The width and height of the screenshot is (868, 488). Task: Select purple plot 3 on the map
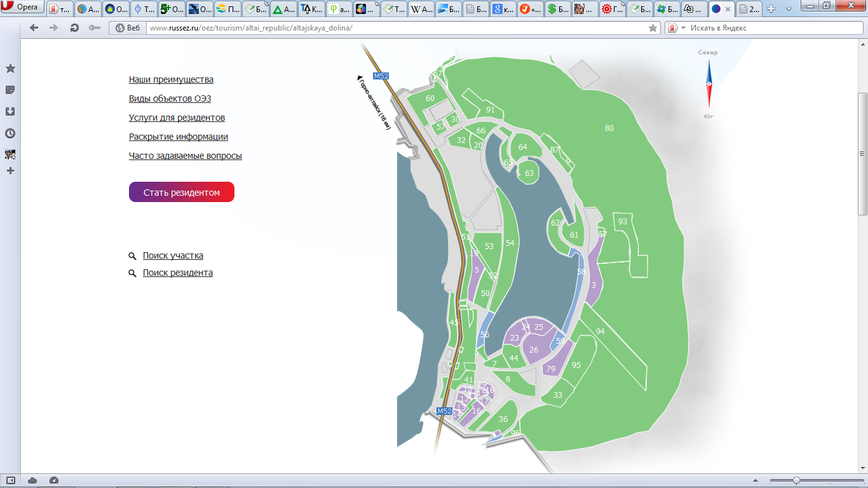tap(593, 285)
